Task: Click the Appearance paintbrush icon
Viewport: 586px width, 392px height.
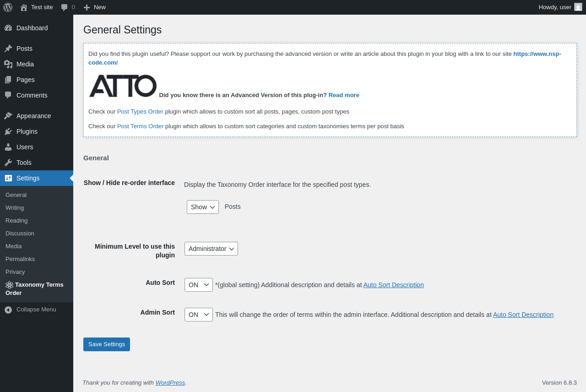Action: pyautogui.click(x=8, y=116)
